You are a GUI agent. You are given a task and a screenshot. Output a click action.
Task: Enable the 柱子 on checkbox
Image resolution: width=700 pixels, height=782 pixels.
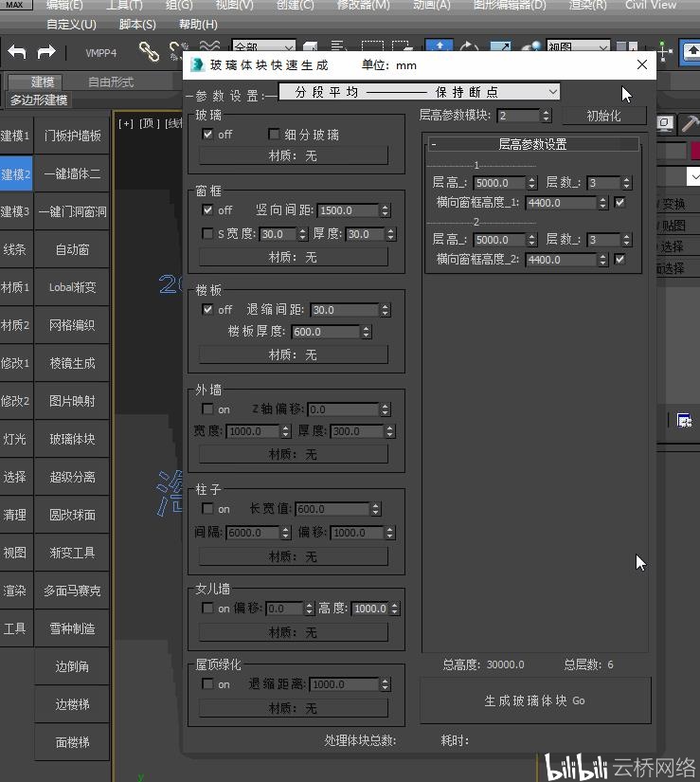(x=207, y=509)
